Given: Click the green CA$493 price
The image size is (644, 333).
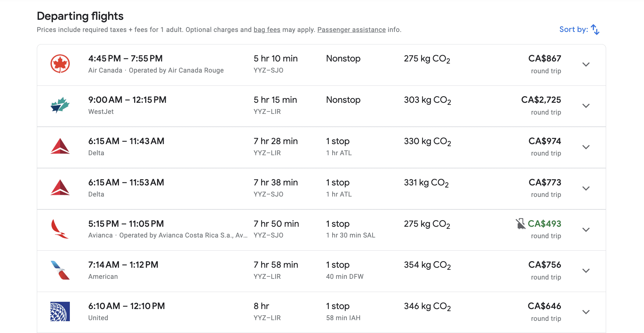Looking at the screenshot, I should click(x=544, y=224).
